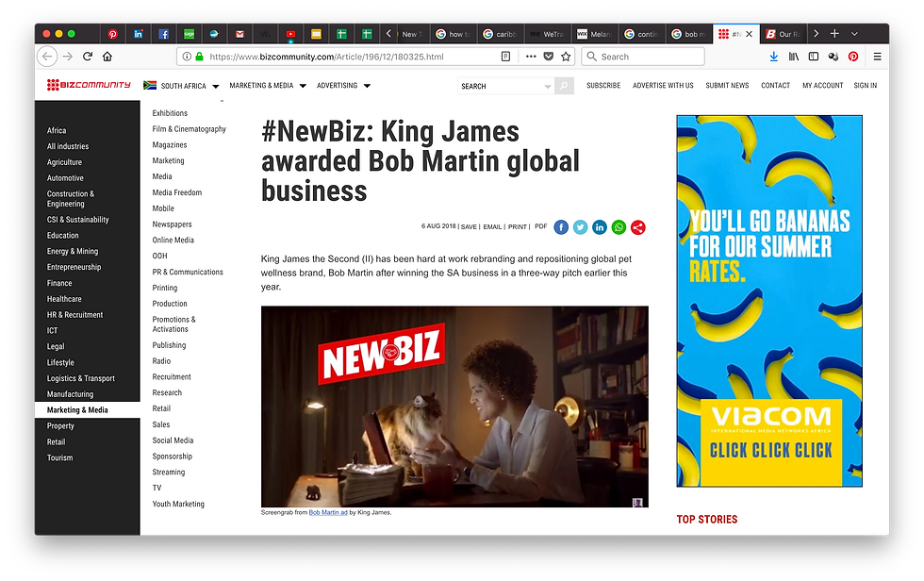Image resolution: width=924 pixels, height=581 pixels.
Task: Open the pinned Sage tab
Action: click(x=189, y=34)
